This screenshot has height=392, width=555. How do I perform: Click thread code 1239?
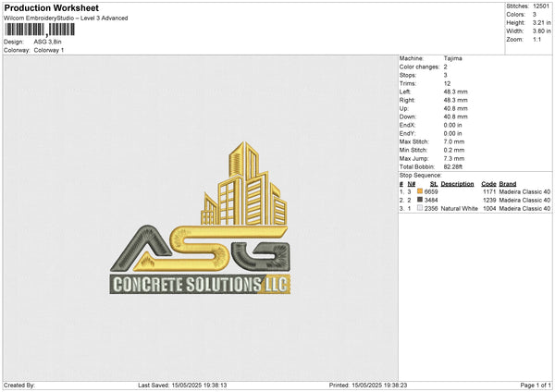coord(489,201)
